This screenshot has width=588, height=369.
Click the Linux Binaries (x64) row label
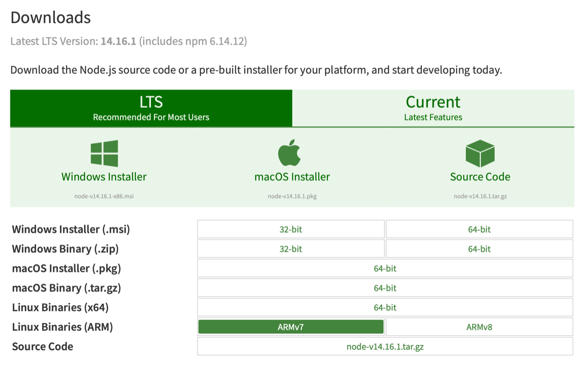60,307
